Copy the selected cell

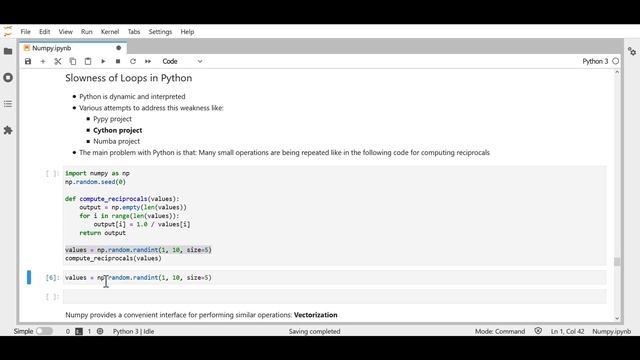coord(73,61)
